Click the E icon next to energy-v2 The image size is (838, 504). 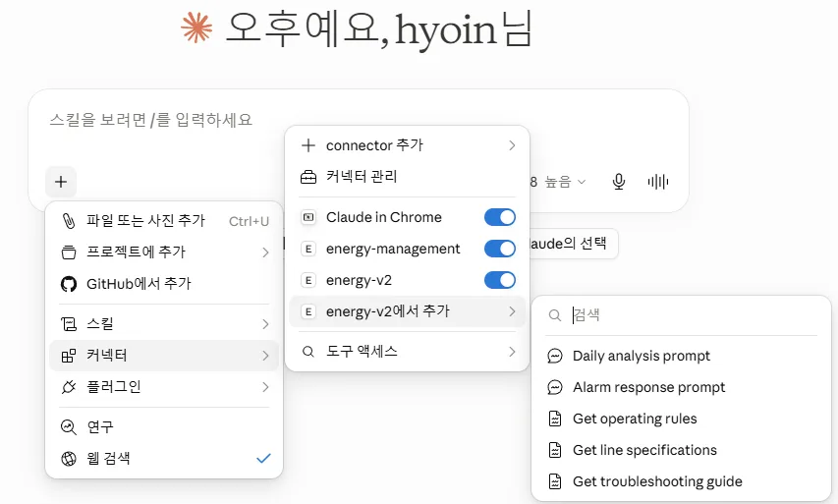(x=308, y=280)
